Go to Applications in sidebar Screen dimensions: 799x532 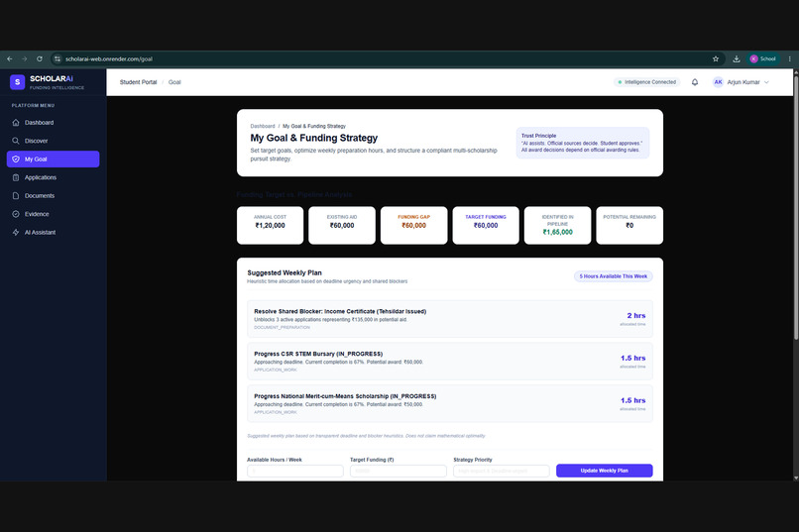tap(53, 177)
